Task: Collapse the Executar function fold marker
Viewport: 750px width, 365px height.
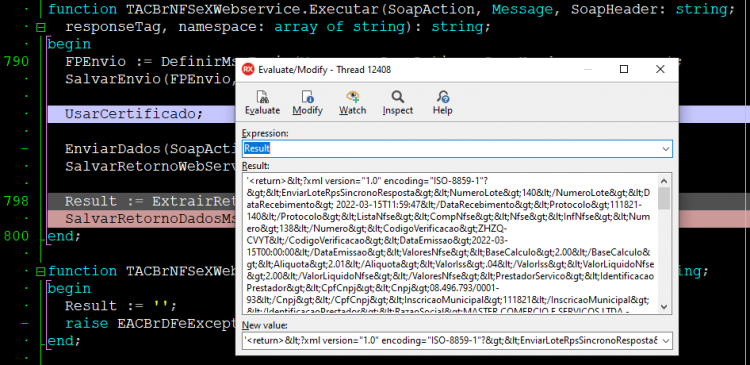Action: click(41, 27)
